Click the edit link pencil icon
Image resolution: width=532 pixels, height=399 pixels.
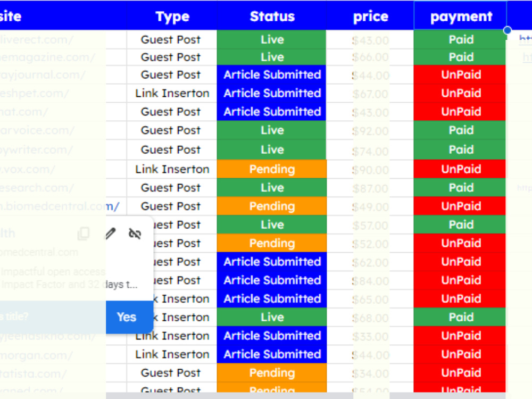click(111, 234)
